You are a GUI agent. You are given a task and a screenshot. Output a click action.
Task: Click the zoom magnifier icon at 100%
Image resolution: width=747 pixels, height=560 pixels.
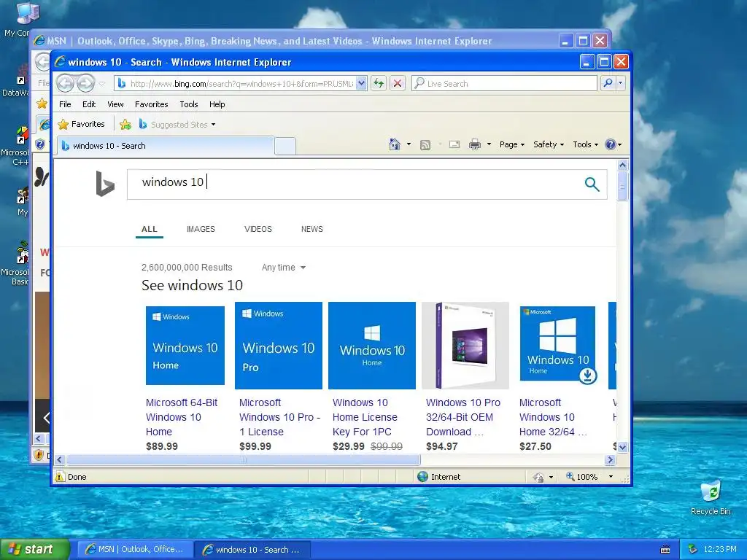coord(570,476)
